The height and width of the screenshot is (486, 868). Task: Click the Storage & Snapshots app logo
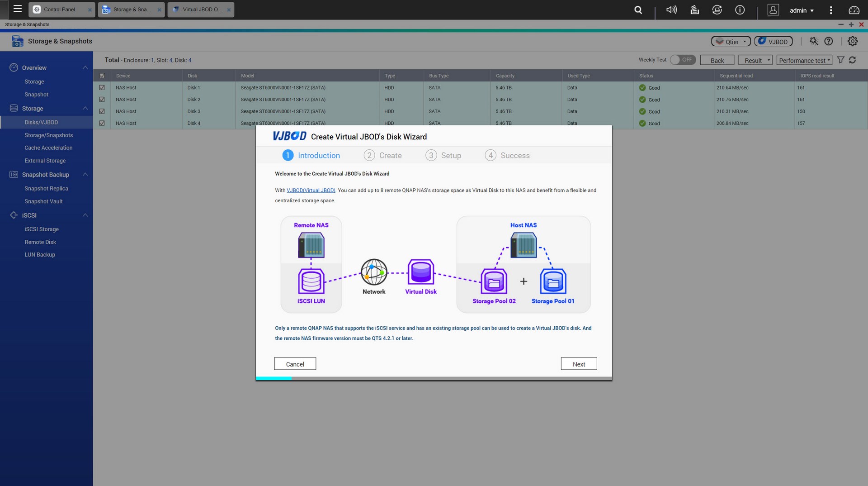pyautogui.click(x=17, y=41)
